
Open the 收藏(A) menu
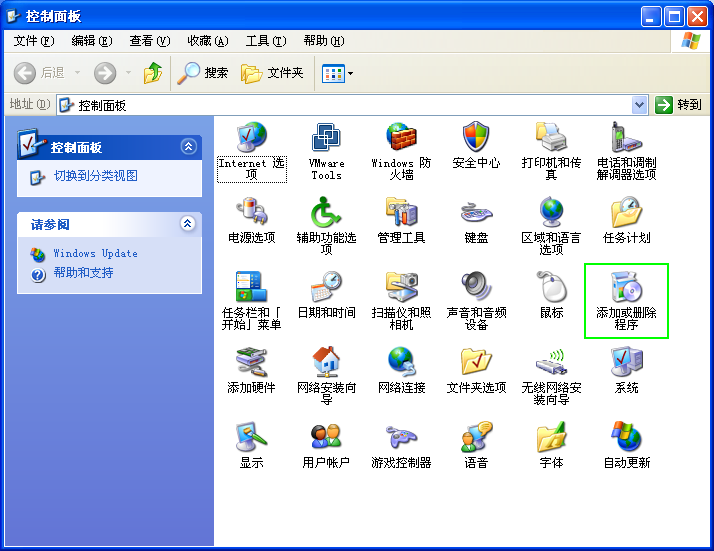click(208, 41)
